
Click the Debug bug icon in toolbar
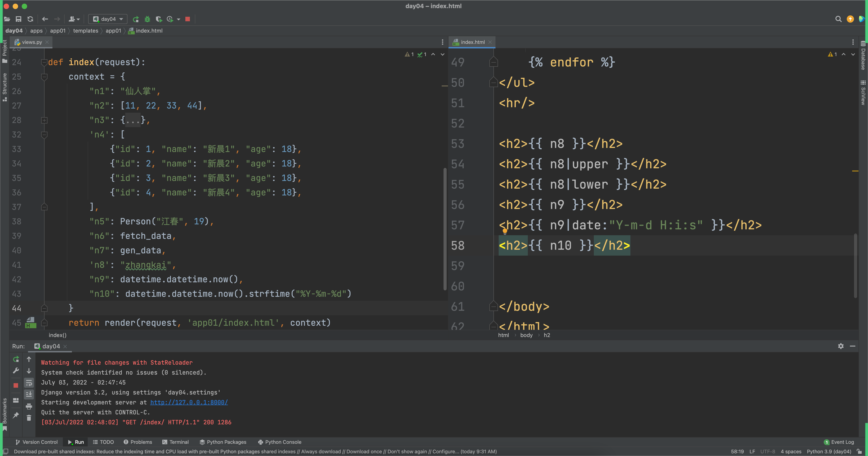[x=147, y=19]
